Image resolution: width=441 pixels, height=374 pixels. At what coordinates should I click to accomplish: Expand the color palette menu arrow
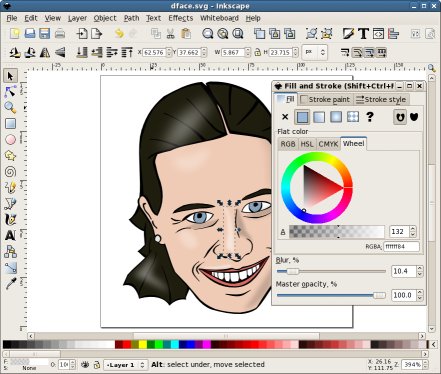pos(434,344)
